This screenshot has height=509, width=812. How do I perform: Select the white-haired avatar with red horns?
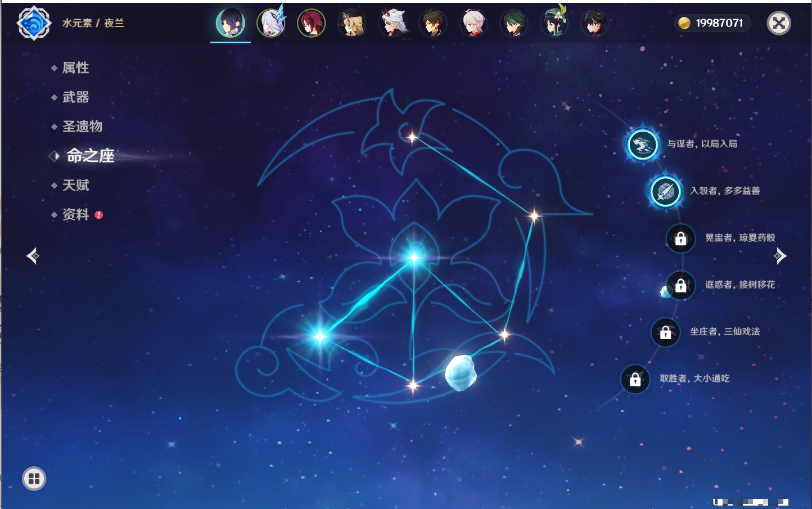tap(393, 23)
